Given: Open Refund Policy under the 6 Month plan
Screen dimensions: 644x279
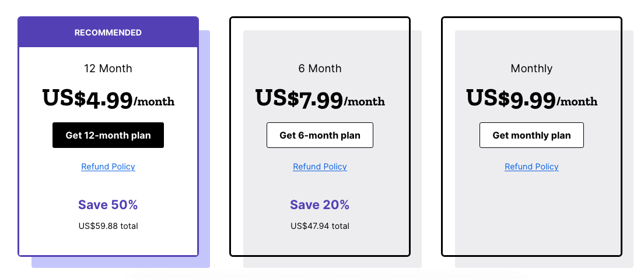Looking at the screenshot, I should point(320,167).
